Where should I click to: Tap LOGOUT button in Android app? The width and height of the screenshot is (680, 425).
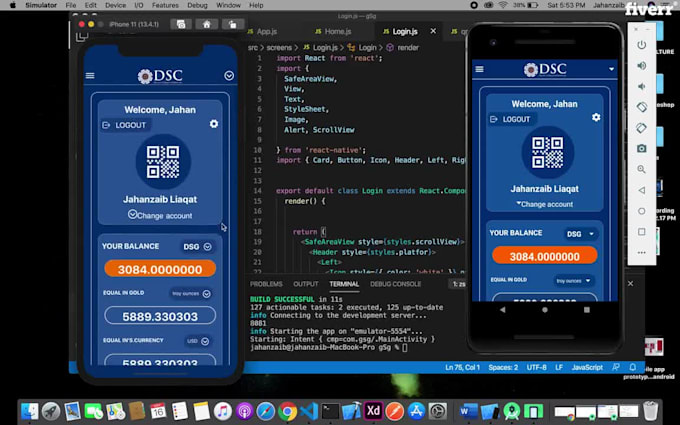click(x=511, y=119)
